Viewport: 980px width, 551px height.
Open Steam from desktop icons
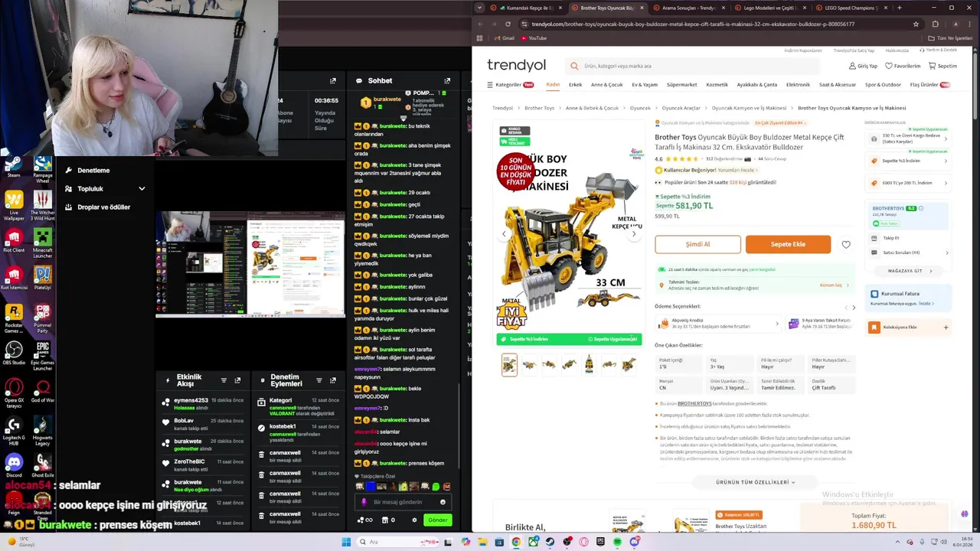click(14, 167)
